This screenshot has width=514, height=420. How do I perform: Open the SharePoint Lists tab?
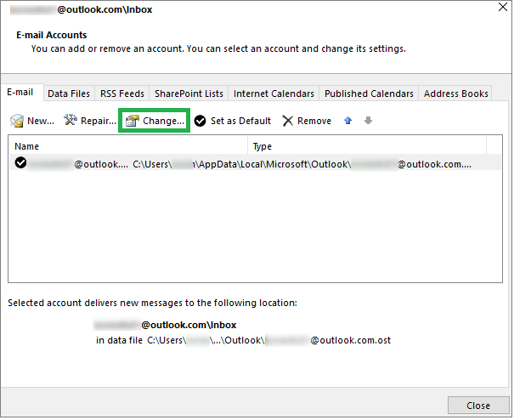click(189, 94)
